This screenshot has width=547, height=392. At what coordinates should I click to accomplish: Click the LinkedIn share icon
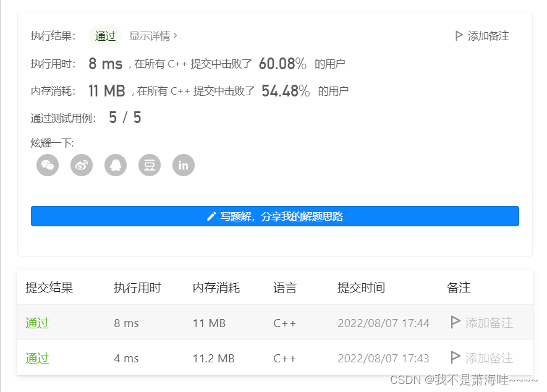click(x=183, y=165)
